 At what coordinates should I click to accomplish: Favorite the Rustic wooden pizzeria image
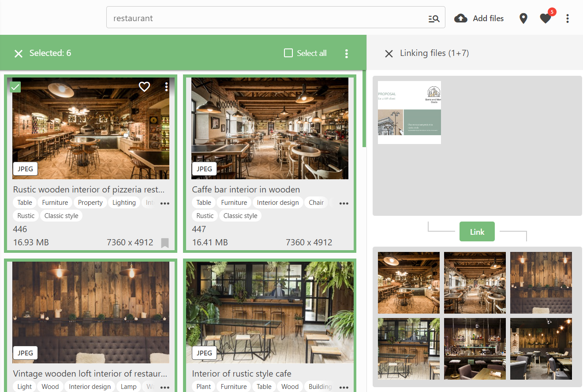144,87
